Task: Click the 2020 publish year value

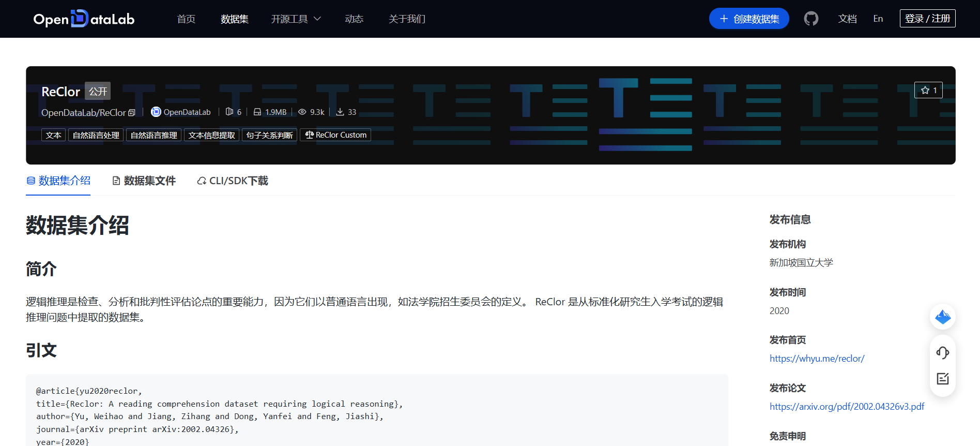Action: pos(779,311)
